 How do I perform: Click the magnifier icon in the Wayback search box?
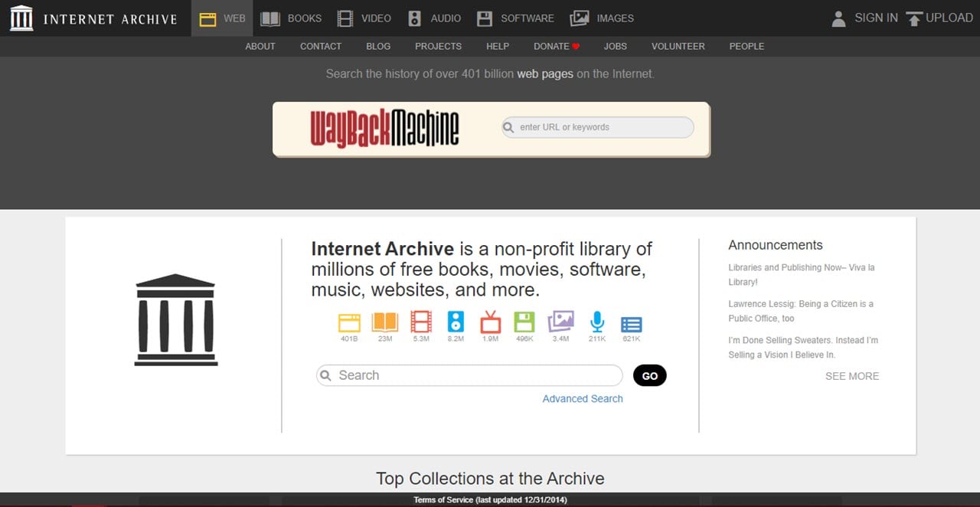(x=509, y=127)
